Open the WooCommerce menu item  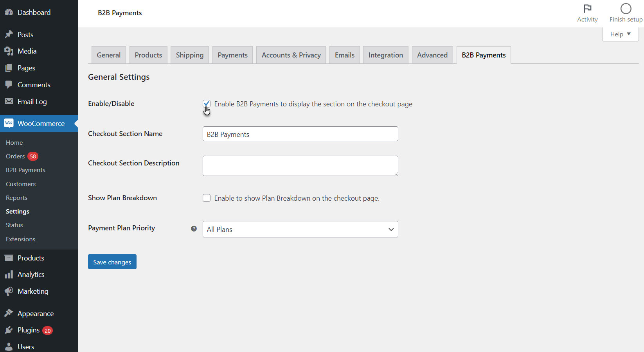pyautogui.click(x=39, y=124)
